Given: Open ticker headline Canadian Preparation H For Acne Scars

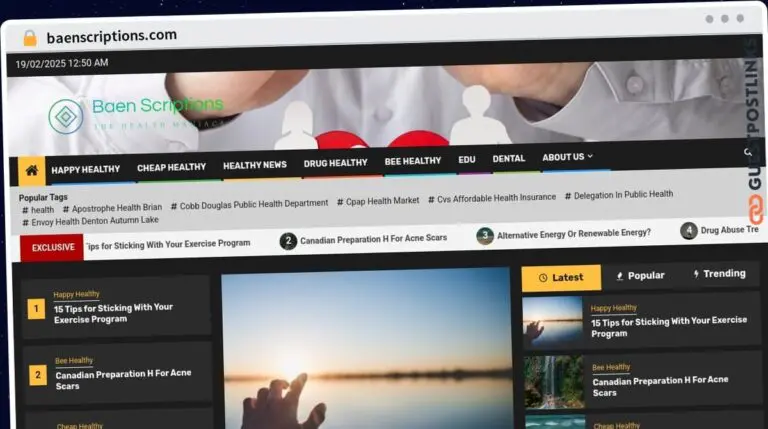Looking at the screenshot, I should [x=373, y=239].
